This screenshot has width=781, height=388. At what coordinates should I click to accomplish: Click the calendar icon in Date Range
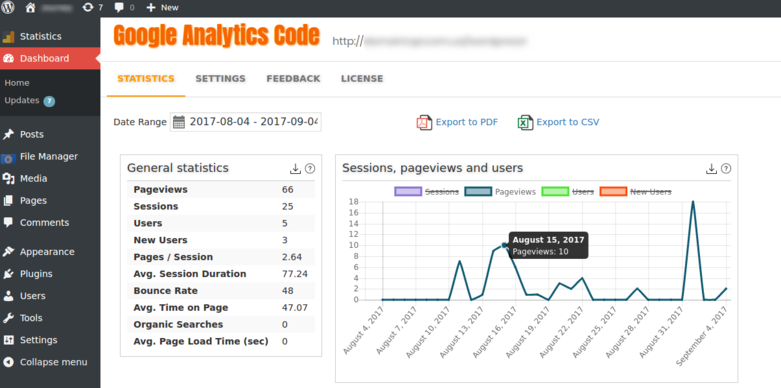[x=179, y=122]
